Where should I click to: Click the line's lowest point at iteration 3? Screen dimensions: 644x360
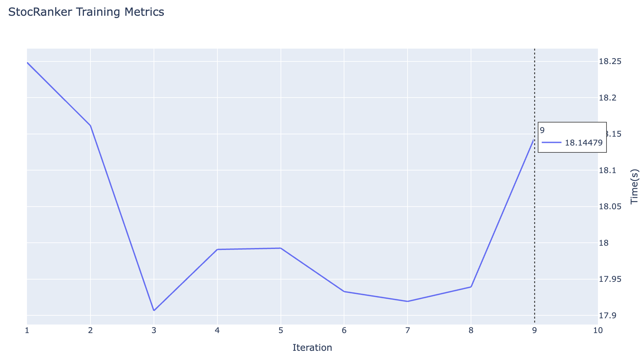coord(154,310)
